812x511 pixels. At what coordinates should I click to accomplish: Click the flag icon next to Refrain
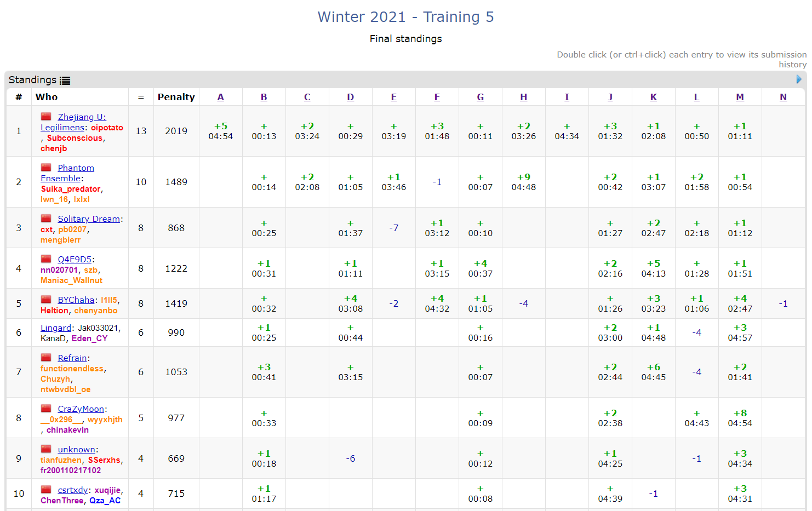click(x=47, y=358)
